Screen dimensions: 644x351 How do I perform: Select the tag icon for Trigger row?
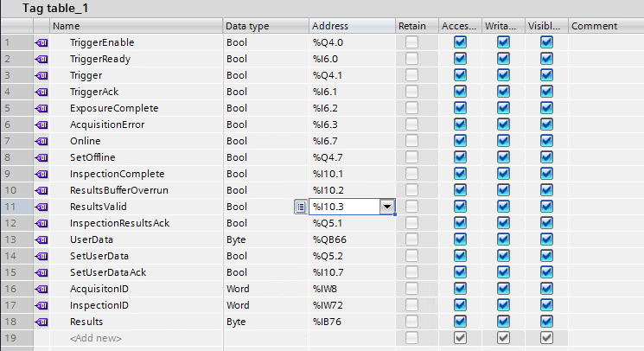(x=41, y=75)
